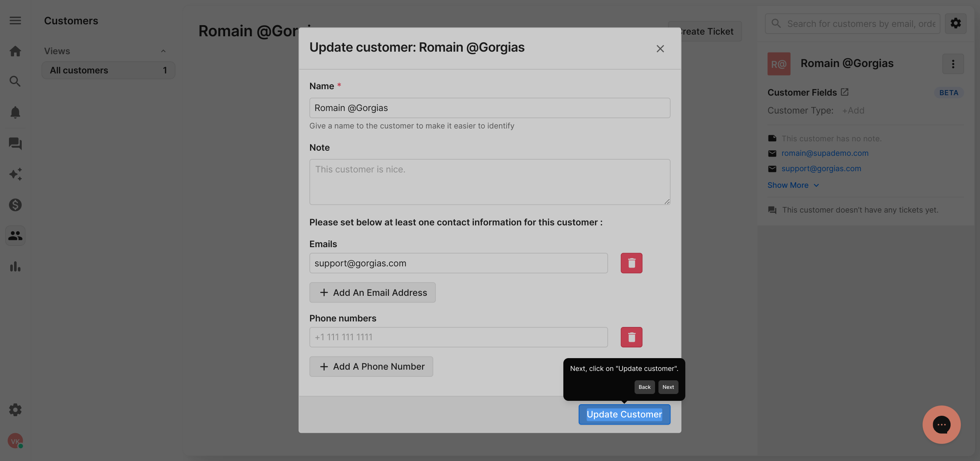Collapse the Views section chevron
This screenshot has height=461, width=980.
pos(163,51)
